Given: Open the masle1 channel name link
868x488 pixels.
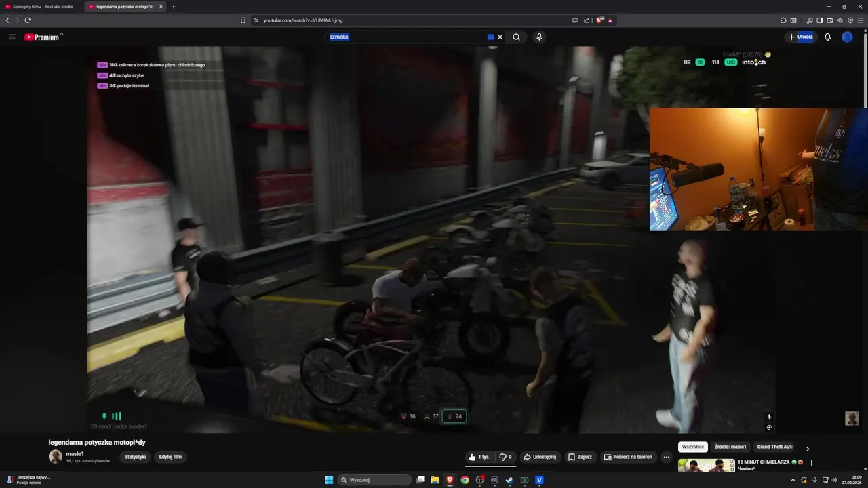Looking at the screenshot, I should point(75,453).
